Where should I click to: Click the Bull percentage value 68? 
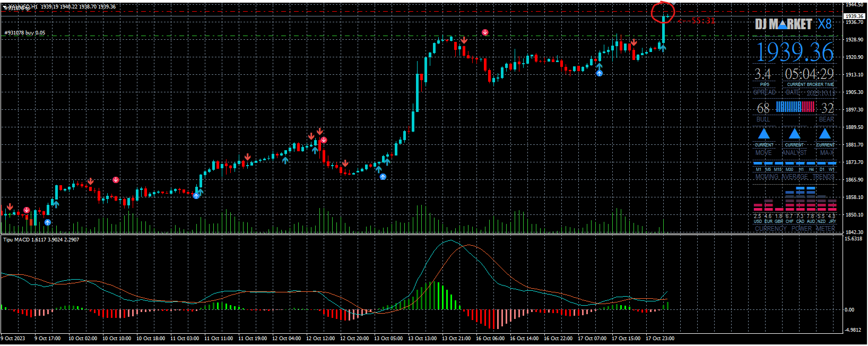(763, 108)
